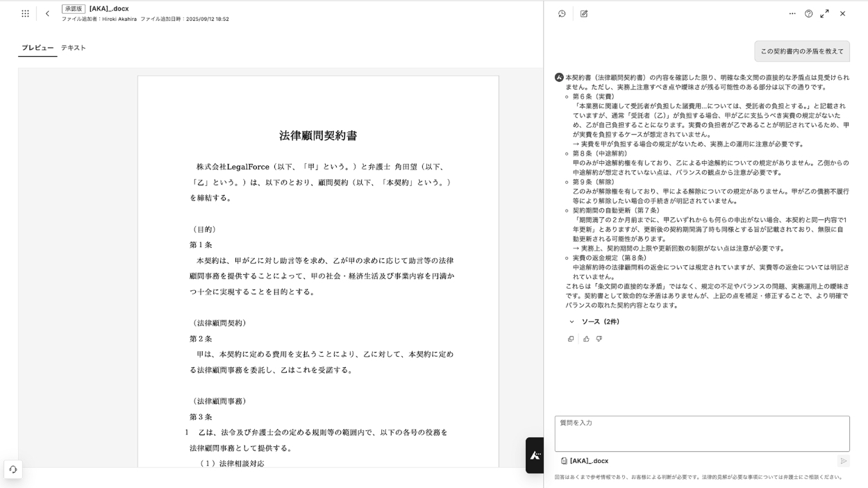
Task: Click the 承認版 status badge
Action: (x=73, y=8)
